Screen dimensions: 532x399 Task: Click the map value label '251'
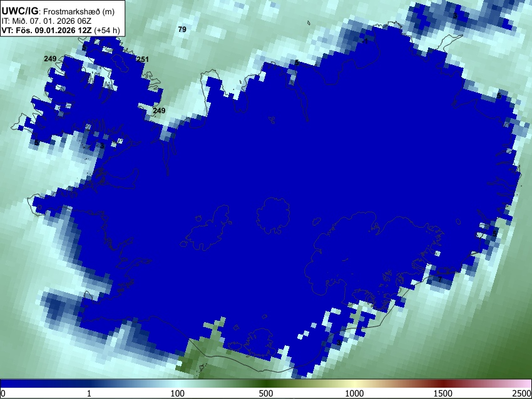click(143, 59)
